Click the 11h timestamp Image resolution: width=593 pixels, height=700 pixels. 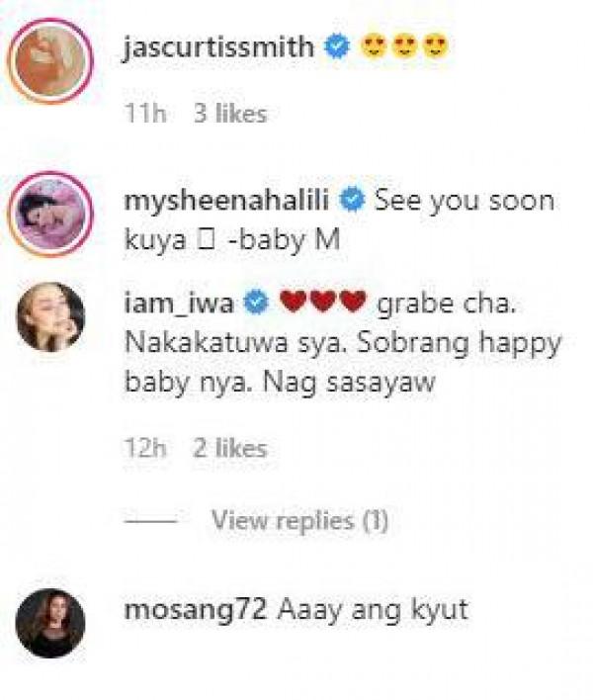tap(145, 114)
